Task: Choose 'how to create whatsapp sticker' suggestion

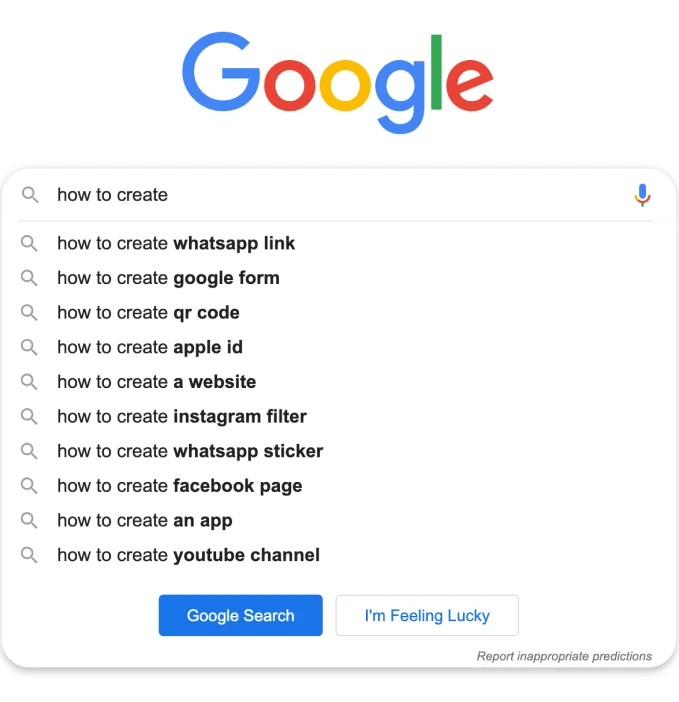Action: 190,451
